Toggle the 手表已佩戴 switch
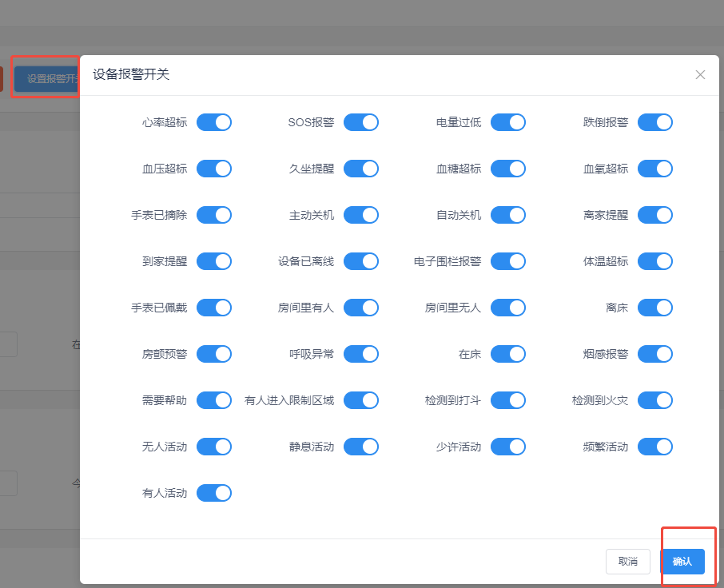This screenshot has width=724, height=588. [x=214, y=308]
